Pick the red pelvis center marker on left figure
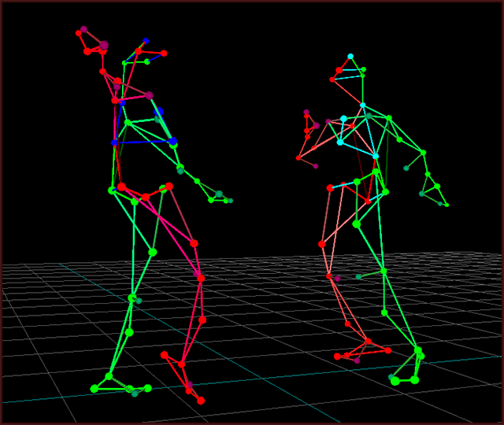Screen dimensions: 504x425 coord(145,197)
